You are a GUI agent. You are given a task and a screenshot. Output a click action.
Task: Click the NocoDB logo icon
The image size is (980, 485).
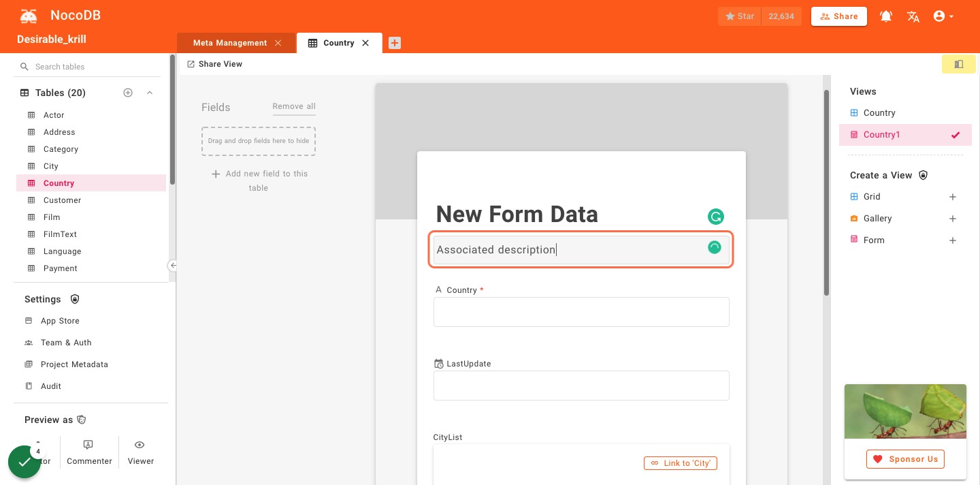pos(29,16)
